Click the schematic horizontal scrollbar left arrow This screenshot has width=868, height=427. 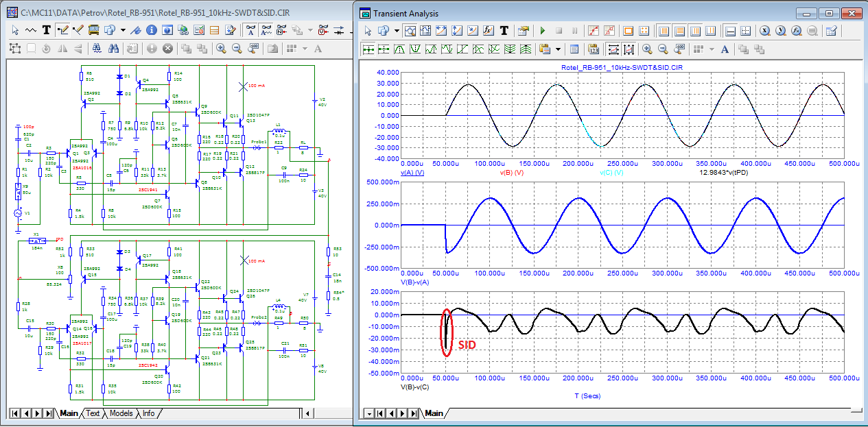(x=308, y=413)
